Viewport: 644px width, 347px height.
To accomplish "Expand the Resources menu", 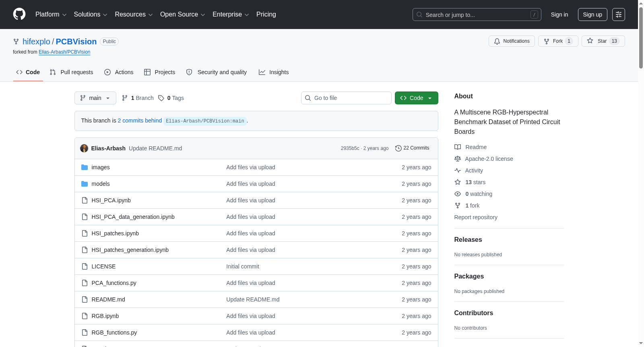I will click(134, 15).
